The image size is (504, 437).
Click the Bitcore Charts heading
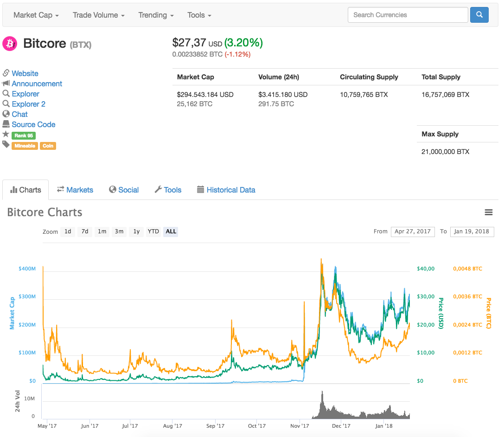click(x=45, y=212)
